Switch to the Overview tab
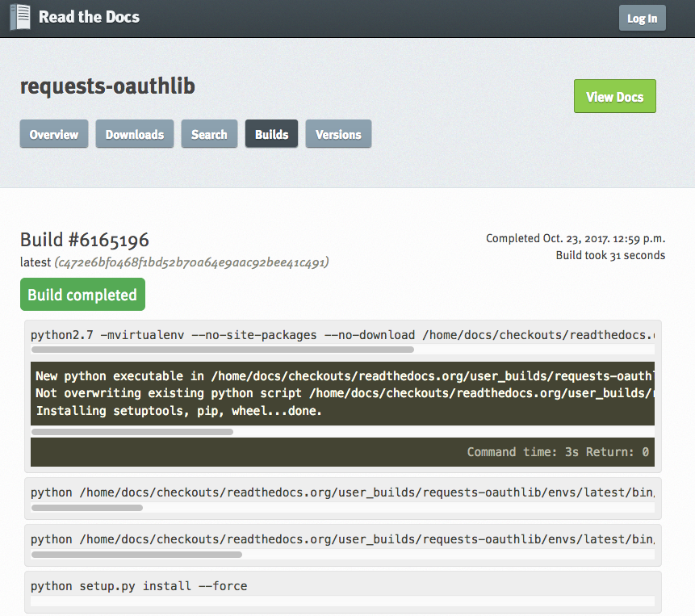The image size is (695, 616). (54, 134)
